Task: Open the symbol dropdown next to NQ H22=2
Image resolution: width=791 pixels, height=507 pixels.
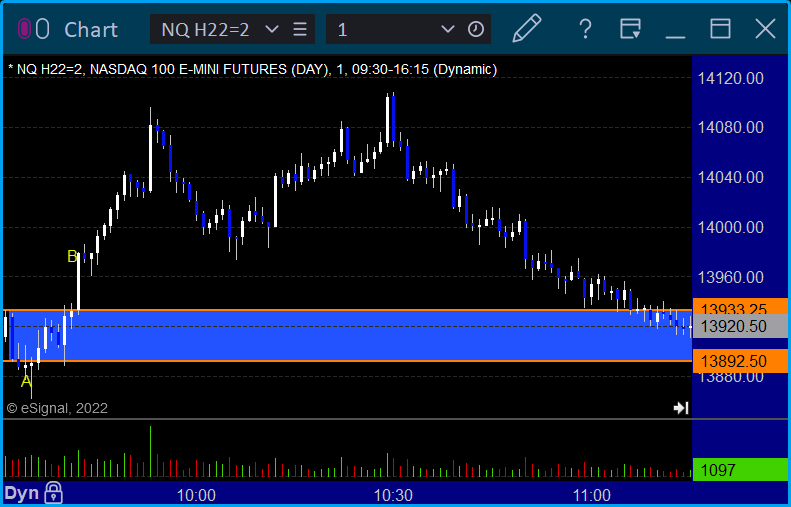Action: point(272,29)
